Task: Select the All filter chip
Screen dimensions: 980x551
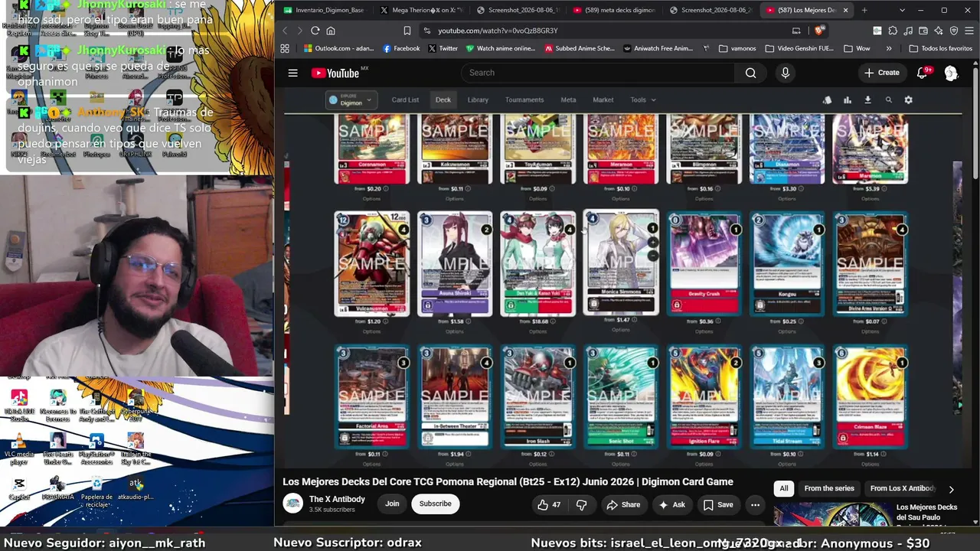Action: [784, 489]
